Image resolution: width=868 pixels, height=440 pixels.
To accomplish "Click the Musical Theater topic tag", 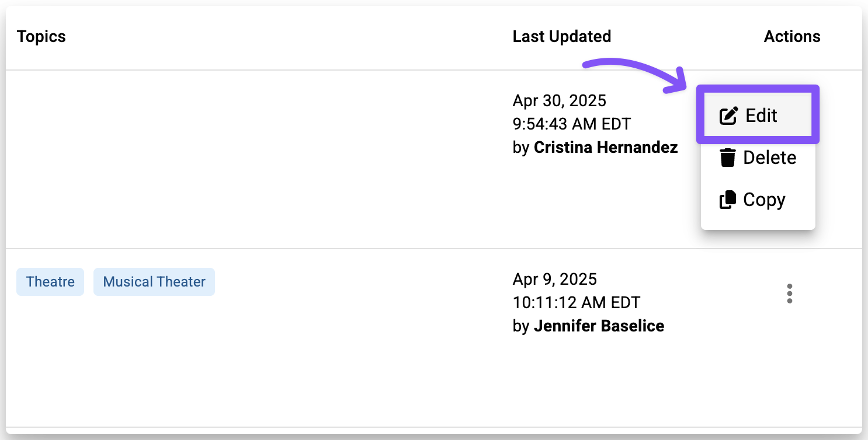I will (154, 282).
